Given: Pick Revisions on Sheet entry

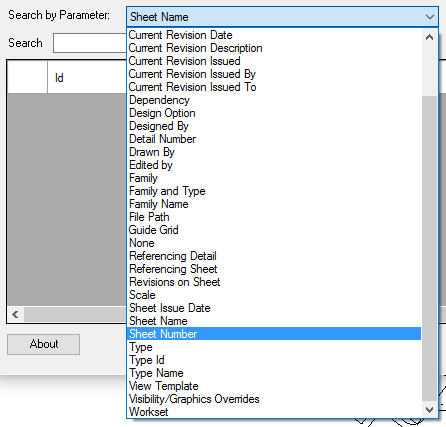Looking at the screenshot, I should click(274, 282).
